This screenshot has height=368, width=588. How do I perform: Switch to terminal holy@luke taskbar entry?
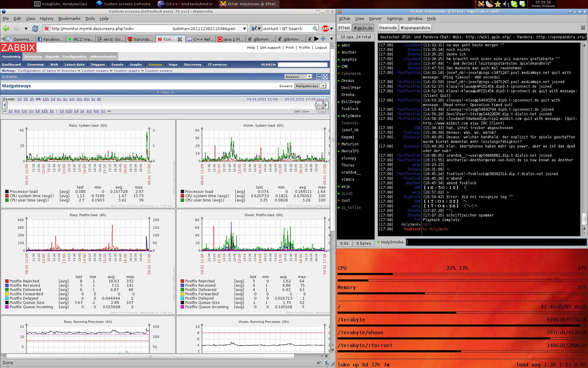point(61,4)
